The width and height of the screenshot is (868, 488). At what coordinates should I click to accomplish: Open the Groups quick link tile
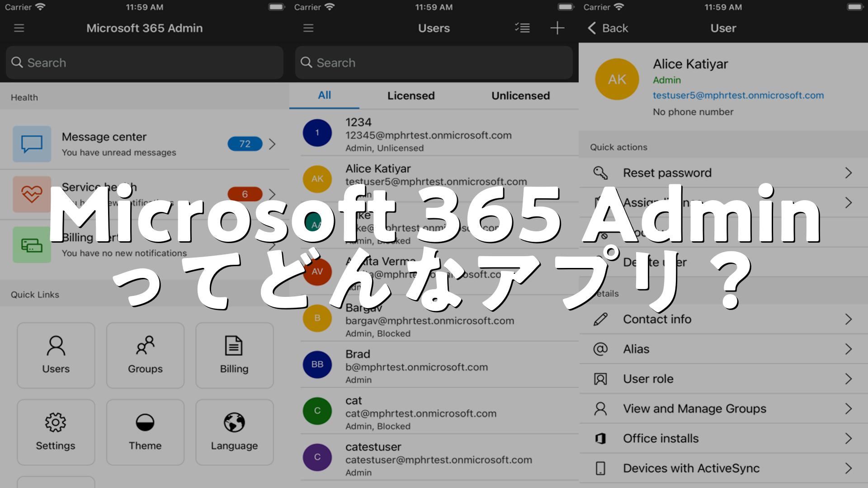click(x=145, y=355)
